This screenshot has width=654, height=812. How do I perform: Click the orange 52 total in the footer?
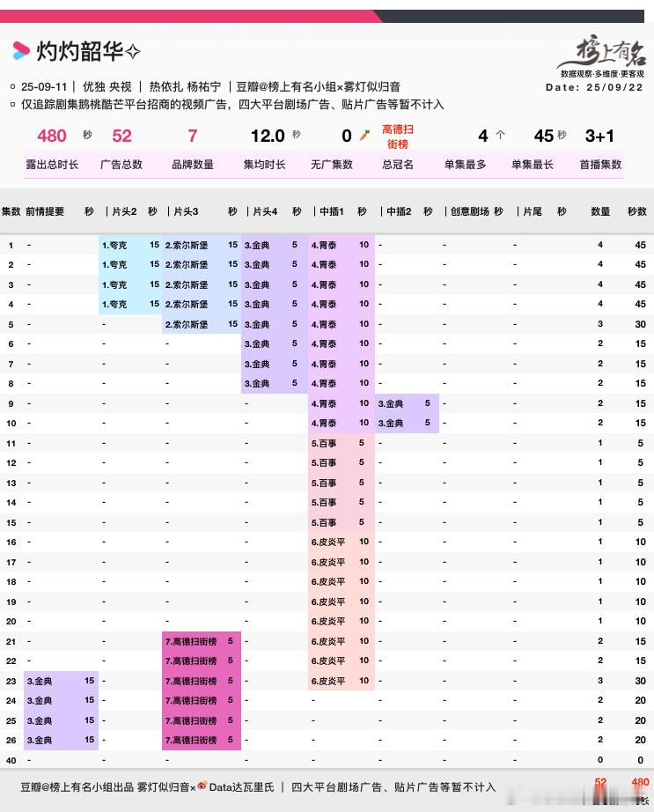click(600, 782)
